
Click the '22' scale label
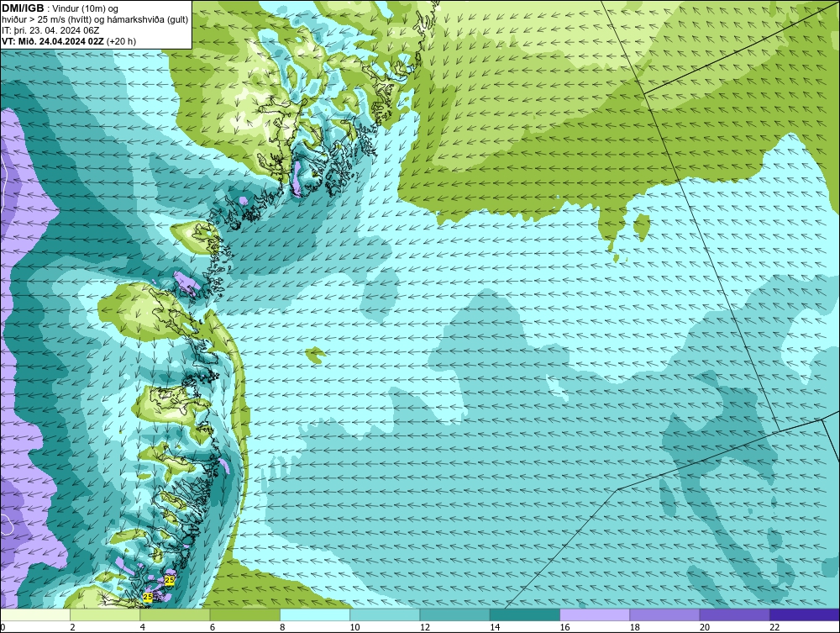coord(774,627)
